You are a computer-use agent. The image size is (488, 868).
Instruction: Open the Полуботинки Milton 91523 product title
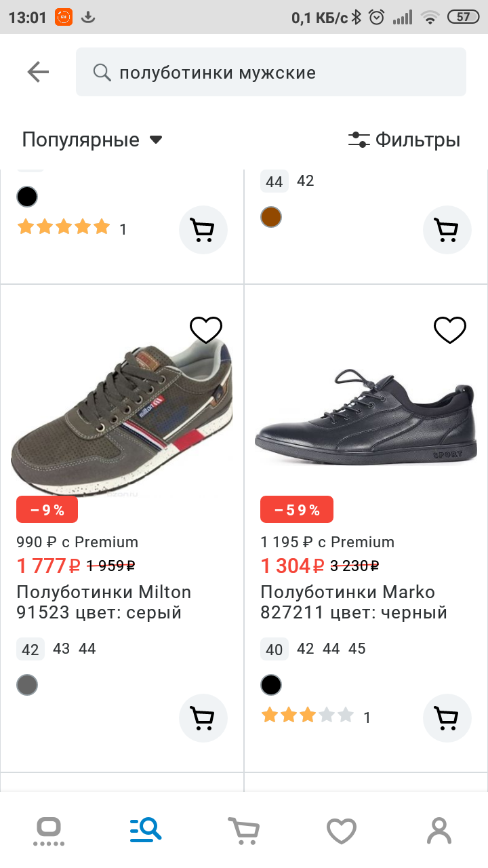point(104,602)
